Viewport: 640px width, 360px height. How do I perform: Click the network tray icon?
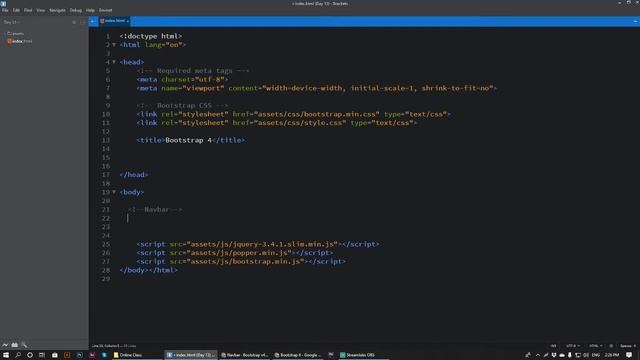pyautogui.click(x=578, y=355)
